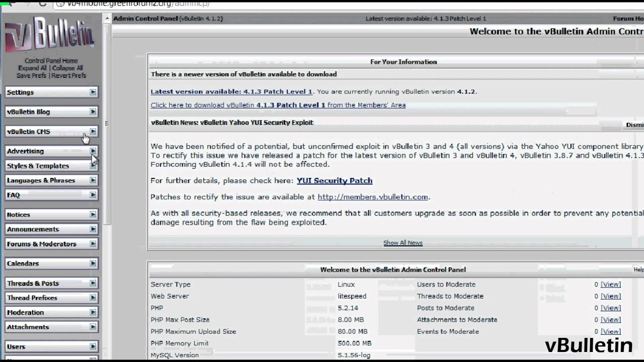The image size is (644, 362).
Task: Open the YUI Security Patch link
Action: (x=335, y=180)
